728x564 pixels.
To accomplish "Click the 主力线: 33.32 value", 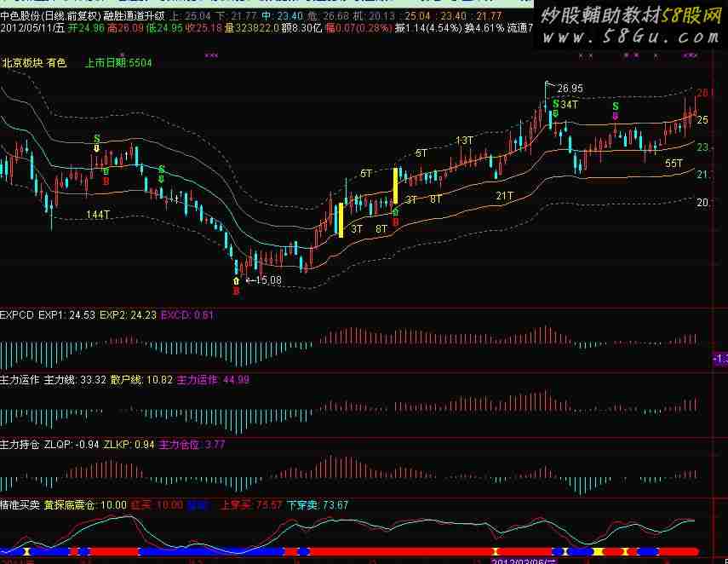I will [x=75, y=380].
